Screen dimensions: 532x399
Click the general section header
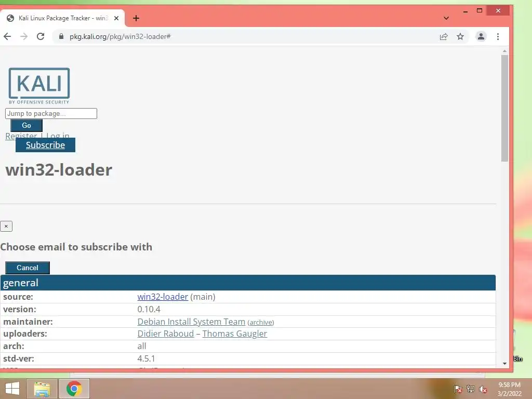click(x=248, y=283)
